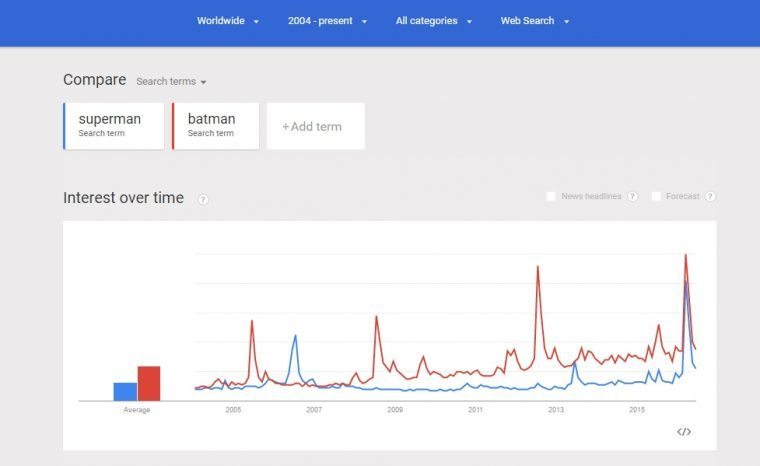Image resolution: width=760 pixels, height=466 pixels.
Task: Open the Web Search type dropdown
Action: pos(535,21)
